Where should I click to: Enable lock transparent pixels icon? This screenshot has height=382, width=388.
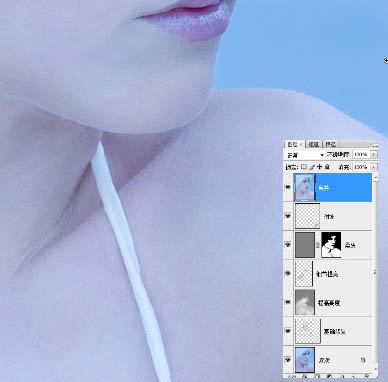pyautogui.click(x=304, y=167)
